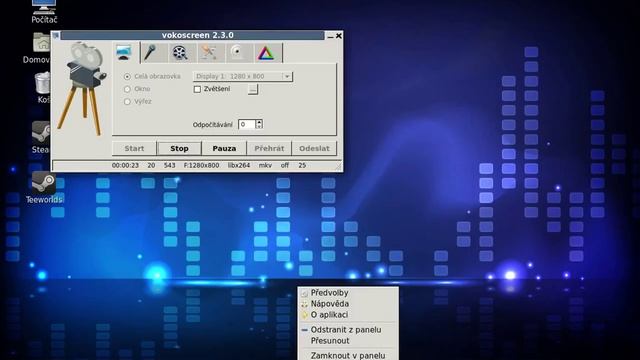Click the Teeworlds desktop icon

[x=44, y=187]
